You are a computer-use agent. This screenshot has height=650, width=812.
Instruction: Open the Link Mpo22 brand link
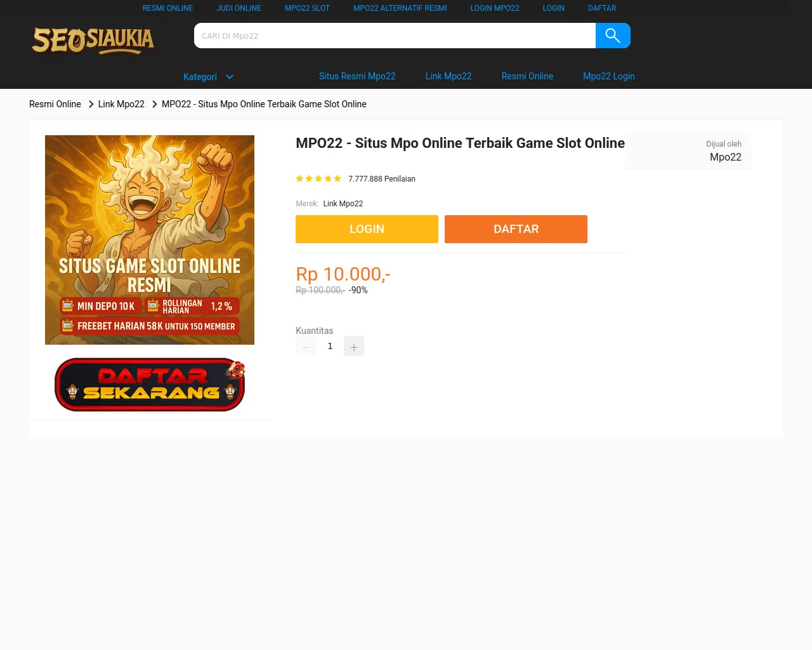(x=343, y=204)
